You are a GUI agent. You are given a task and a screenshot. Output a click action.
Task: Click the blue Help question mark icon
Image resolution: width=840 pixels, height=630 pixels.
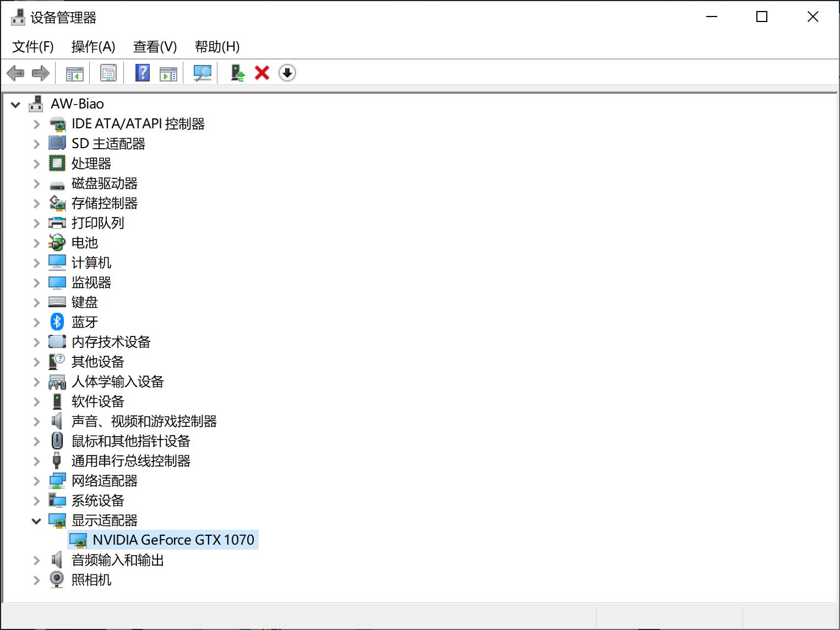pyautogui.click(x=143, y=73)
